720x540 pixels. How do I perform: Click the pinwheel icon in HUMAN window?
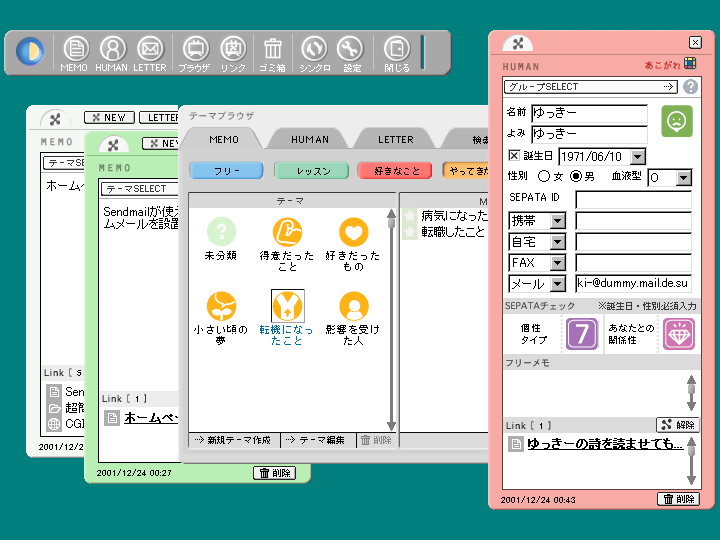click(x=518, y=44)
